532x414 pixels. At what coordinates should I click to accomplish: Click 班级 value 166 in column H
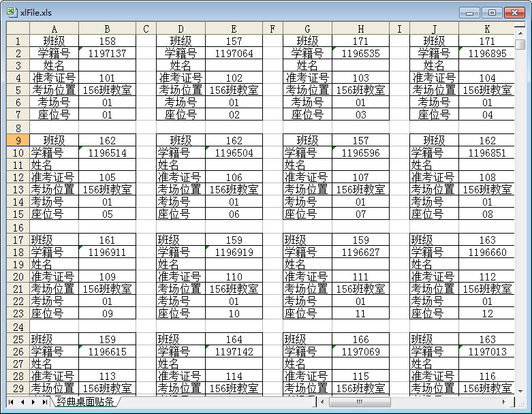point(360,339)
